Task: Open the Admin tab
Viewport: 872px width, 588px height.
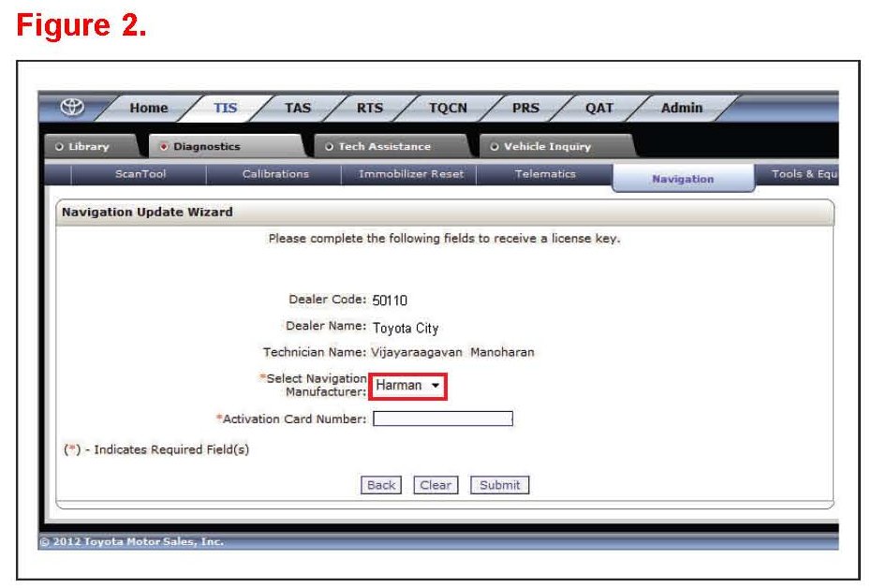Action: pos(681,108)
